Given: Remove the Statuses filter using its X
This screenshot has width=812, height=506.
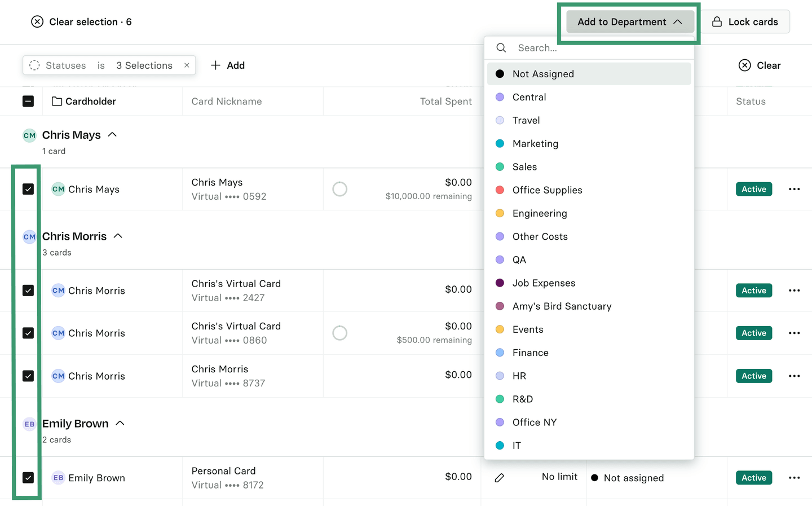Looking at the screenshot, I should click(x=187, y=65).
